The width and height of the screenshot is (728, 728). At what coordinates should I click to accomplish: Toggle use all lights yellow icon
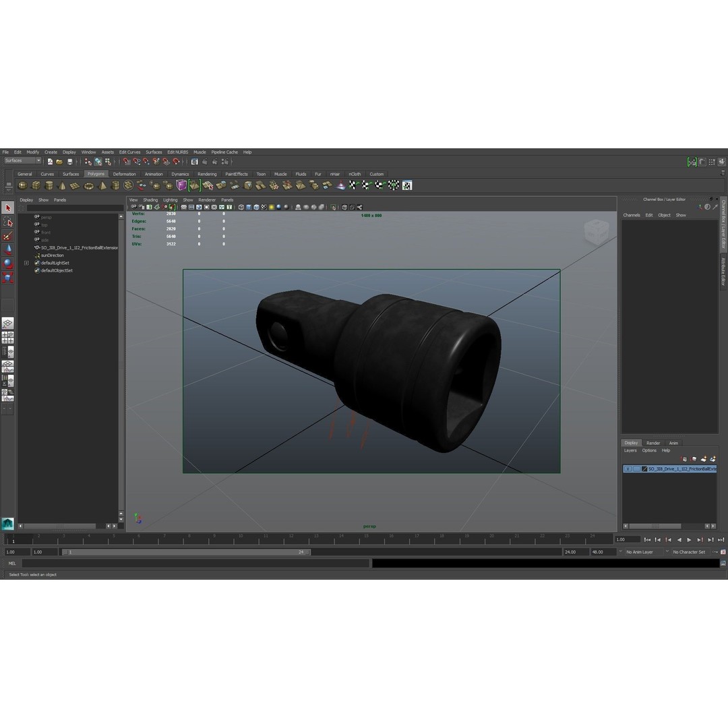pyautogui.click(x=271, y=207)
